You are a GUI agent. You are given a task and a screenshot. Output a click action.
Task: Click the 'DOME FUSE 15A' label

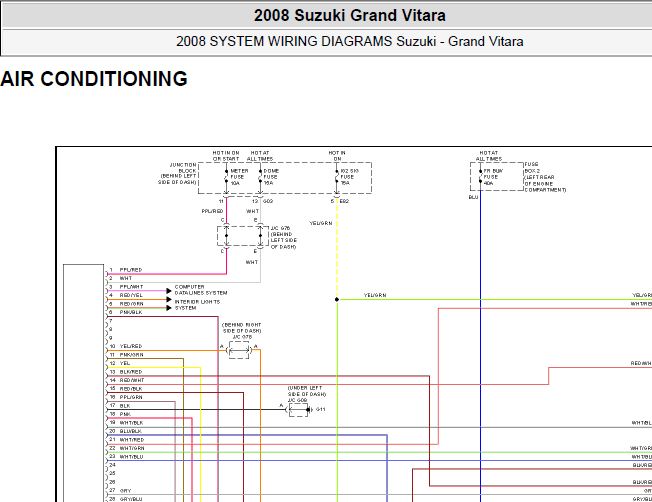click(271, 177)
